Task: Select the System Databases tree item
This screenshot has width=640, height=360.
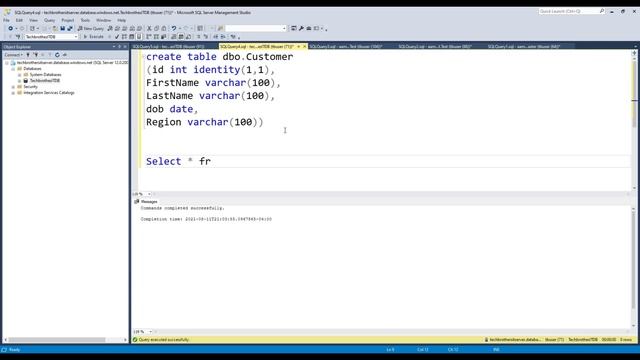Action: point(45,75)
